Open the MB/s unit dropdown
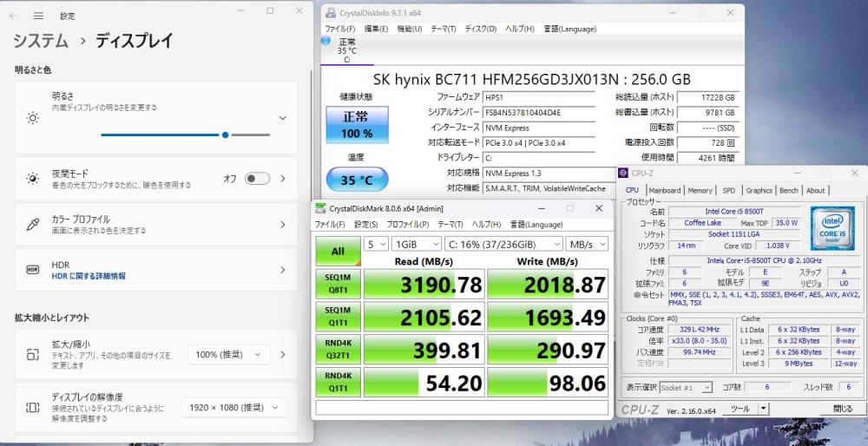 [588, 244]
